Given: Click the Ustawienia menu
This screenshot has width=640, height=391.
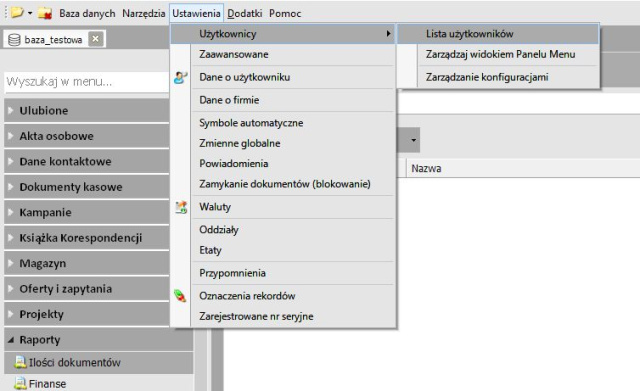Looking at the screenshot, I should [196, 13].
